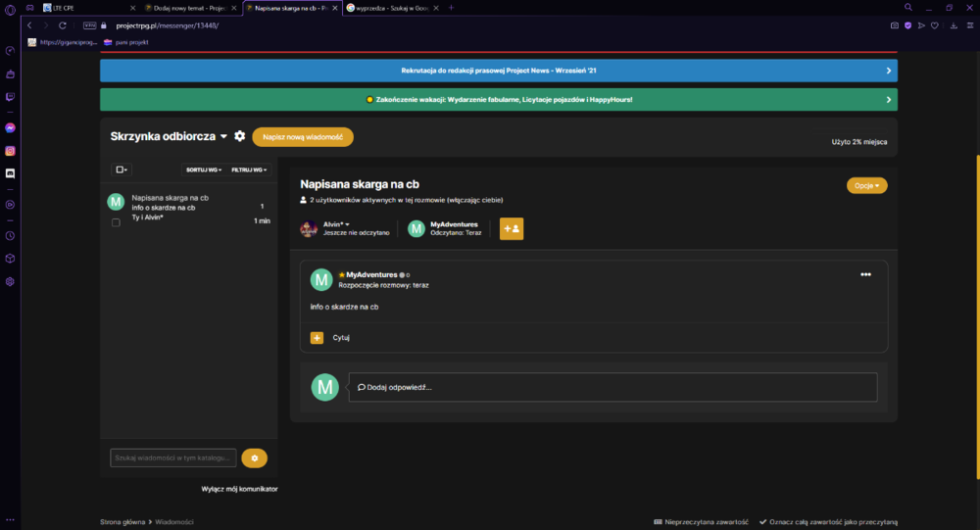Open Twitch panel in sidebar
Image resolution: width=980 pixels, height=530 pixels.
pyautogui.click(x=10, y=97)
